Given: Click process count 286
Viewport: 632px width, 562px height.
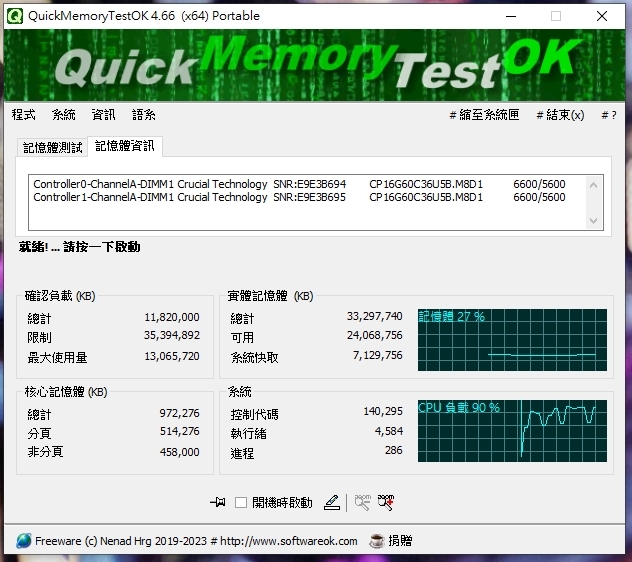Looking at the screenshot, I should [x=394, y=450].
